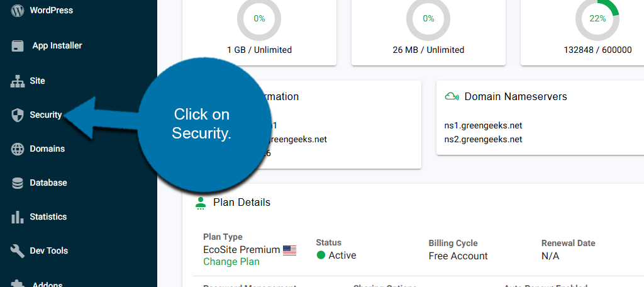Click the 22% usage progress ring
Image resolution: width=644 pixels, height=287 pixels.
[597, 18]
